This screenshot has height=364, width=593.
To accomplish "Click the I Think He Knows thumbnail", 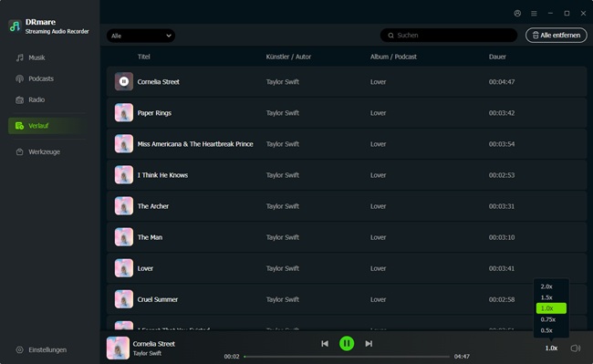I will point(124,174).
